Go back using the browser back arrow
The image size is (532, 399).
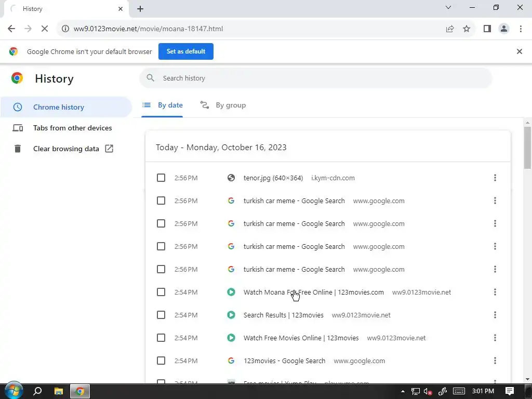(x=11, y=29)
